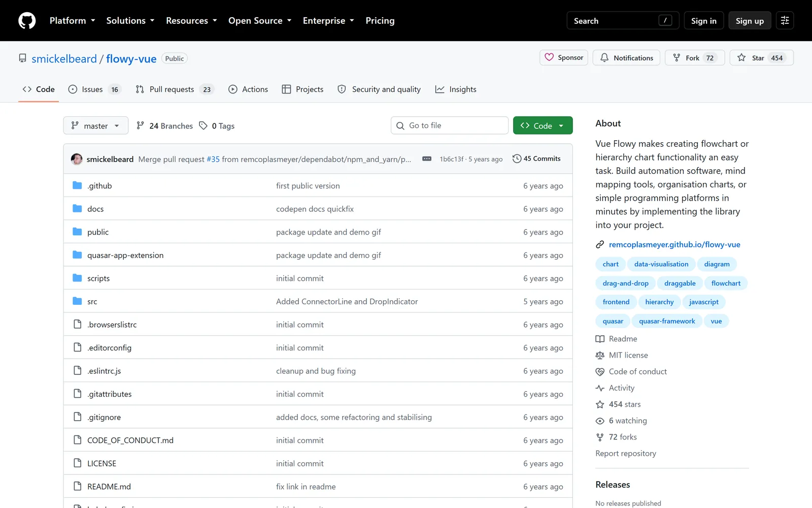Viewport: 812px width, 508px height.
Task: Click the GitHub logo icon
Action: pyautogui.click(x=27, y=21)
